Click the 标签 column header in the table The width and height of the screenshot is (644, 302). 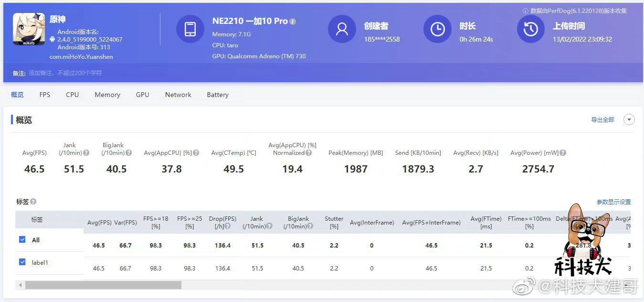pos(37,220)
